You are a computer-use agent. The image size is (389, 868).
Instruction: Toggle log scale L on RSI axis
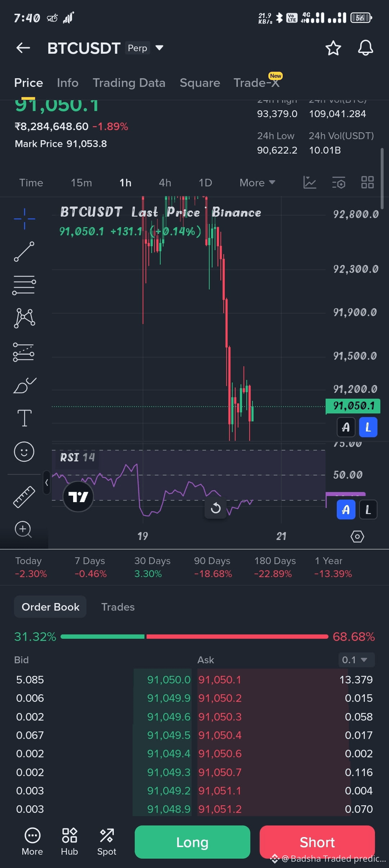coord(368,509)
